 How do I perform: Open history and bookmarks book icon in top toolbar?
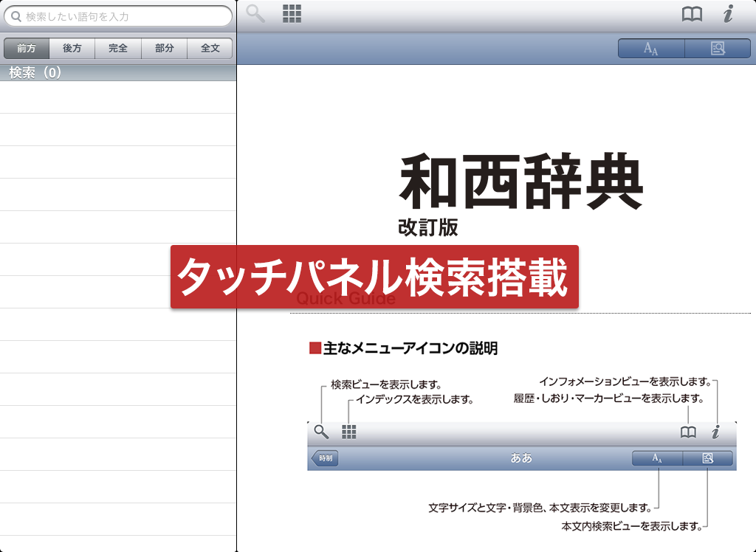(x=692, y=15)
